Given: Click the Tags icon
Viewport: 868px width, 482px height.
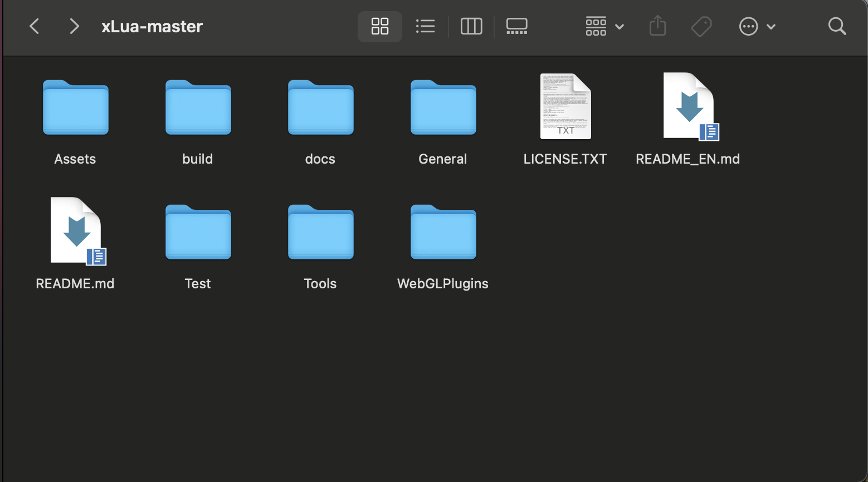Looking at the screenshot, I should tap(702, 26).
